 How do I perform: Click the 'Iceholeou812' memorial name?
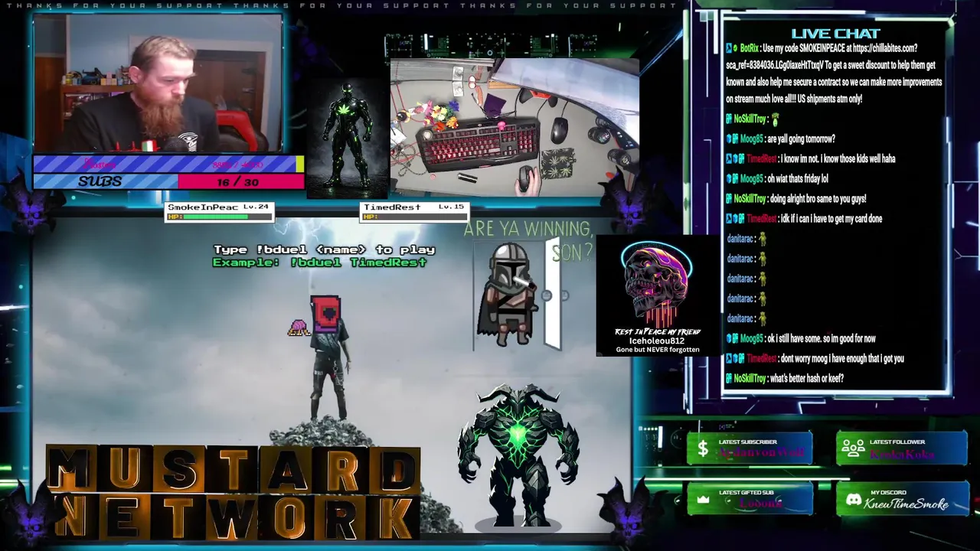click(656, 341)
